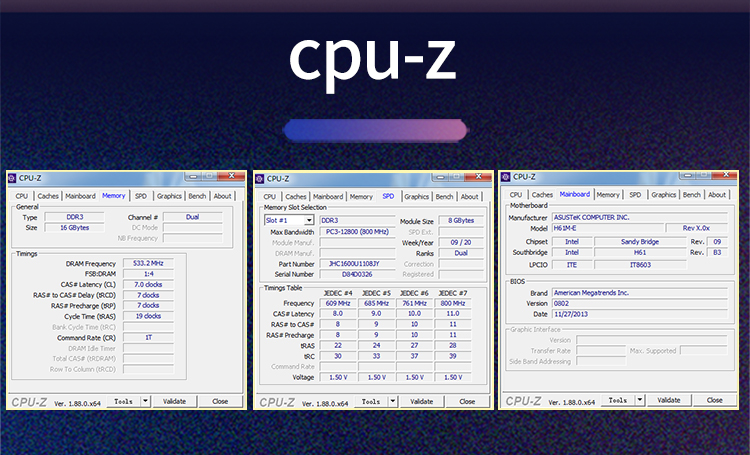Open the Graphics tab in the Mainboard window

(664, 195)
